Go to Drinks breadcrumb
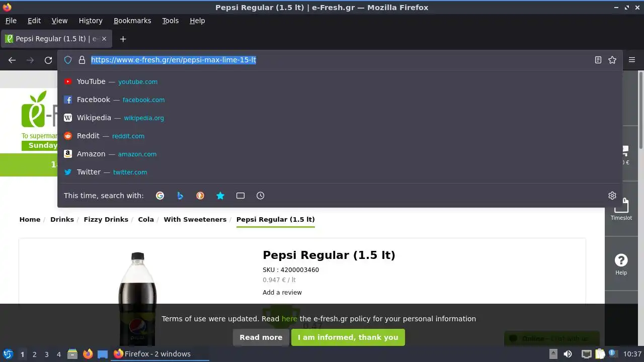This screenshot has width=644, height=362. [x=62, y=219]
